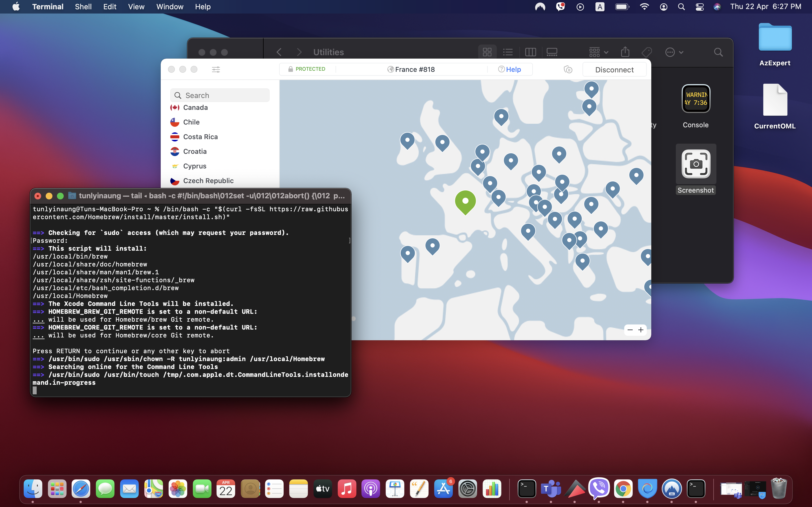812x507 pixels.
Task: Open the Finder action menu dropdown
Action: tap(674, 52)
